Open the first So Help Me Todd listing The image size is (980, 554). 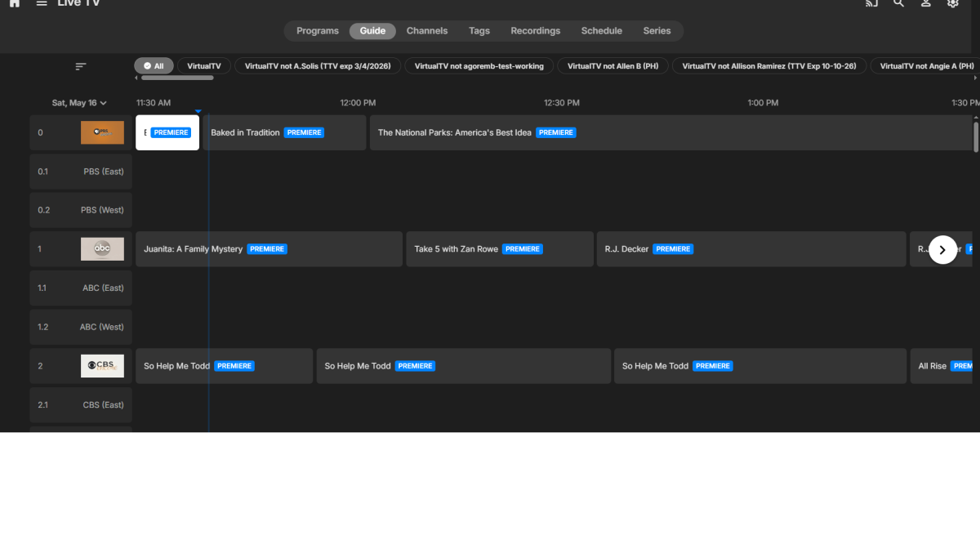(x=224, y=366)
